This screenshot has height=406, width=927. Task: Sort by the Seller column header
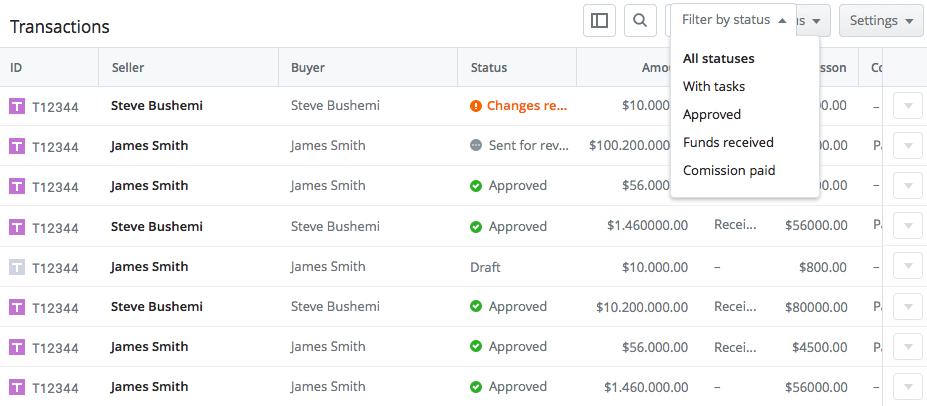tap(128, 68)
